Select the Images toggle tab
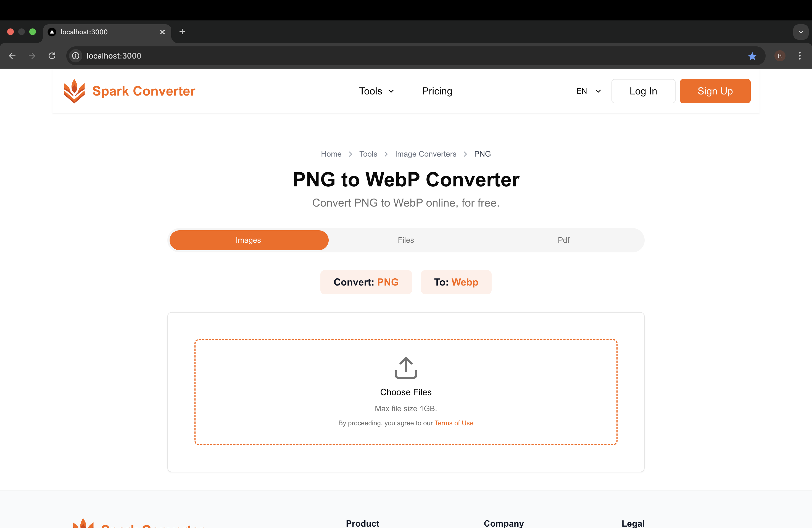Viewport: 812px width, 528px height. pos(249,240)
